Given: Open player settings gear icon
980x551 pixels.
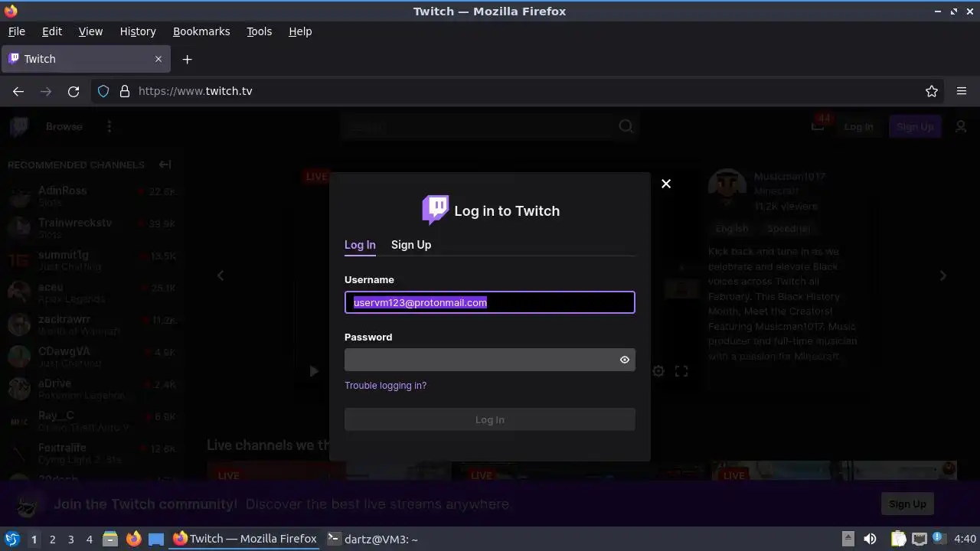Looking at the screenshot, I should [x=658, y=371].
